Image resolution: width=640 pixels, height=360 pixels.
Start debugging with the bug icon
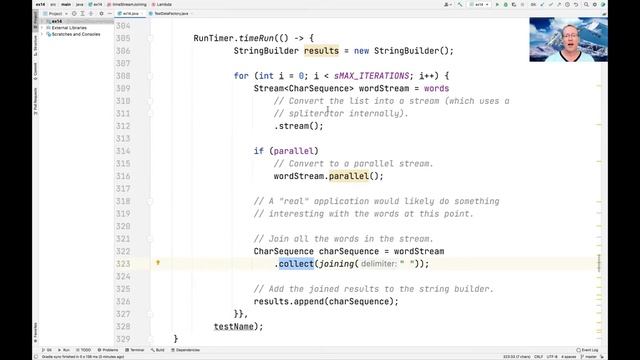coord(506,4)
